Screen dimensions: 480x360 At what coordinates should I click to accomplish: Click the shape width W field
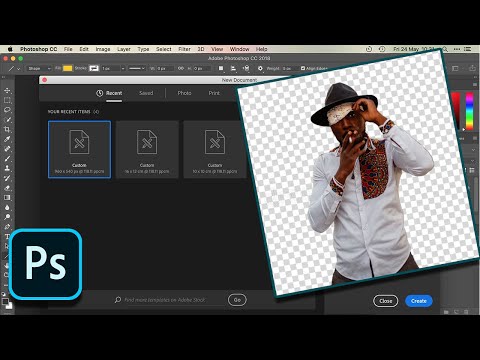pos(165,68)
